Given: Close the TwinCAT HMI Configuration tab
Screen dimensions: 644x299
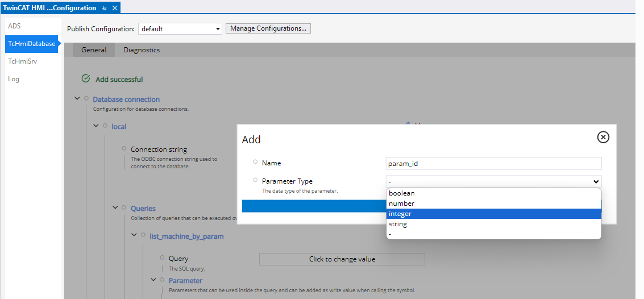Looking at the screenshot, I should pyautogui.click(x=114, y=8).
